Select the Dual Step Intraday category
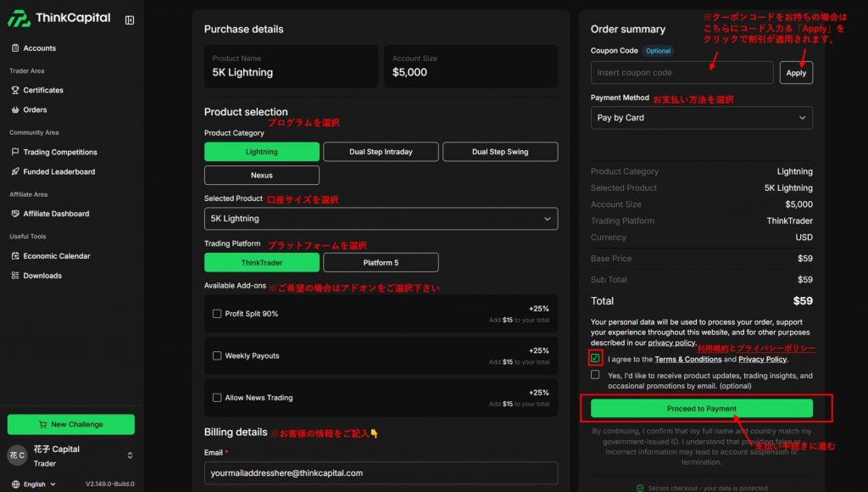868x492 pixels. tap(381, 152)
